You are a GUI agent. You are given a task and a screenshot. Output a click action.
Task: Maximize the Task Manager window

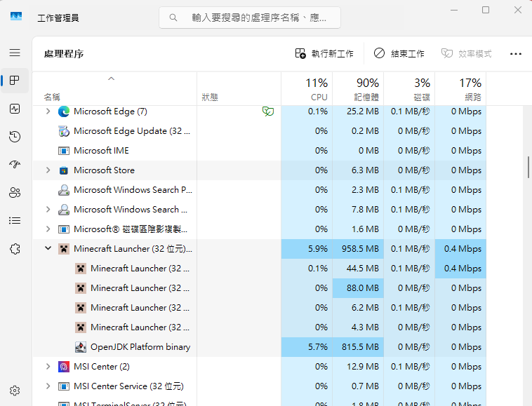[x=486, y=10]
